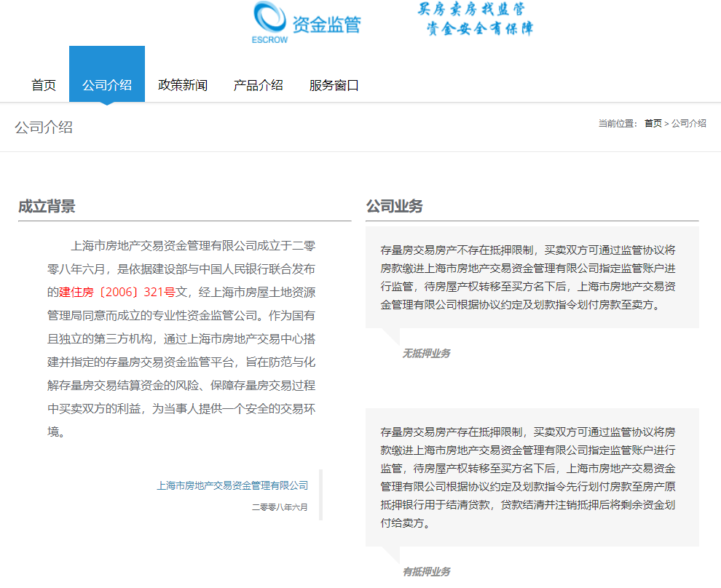Click the '买房卖房找监管' slogan graphic
The height and width of the screenshot is (588, 721).
473,10
